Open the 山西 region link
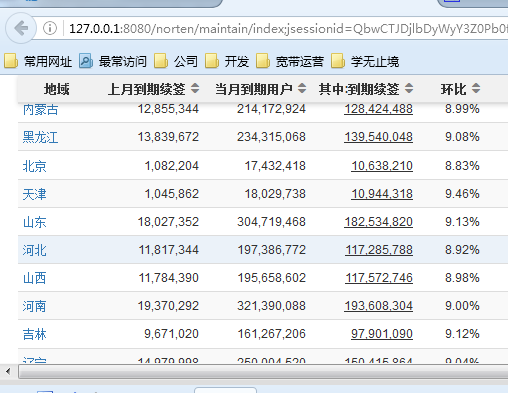Image resolution: width=508 pixels, height=393 pixels. (35, 278)
